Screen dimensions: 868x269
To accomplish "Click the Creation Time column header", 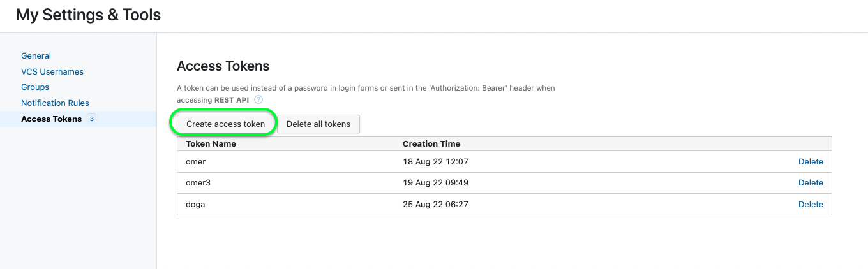I will pos(431,144).
